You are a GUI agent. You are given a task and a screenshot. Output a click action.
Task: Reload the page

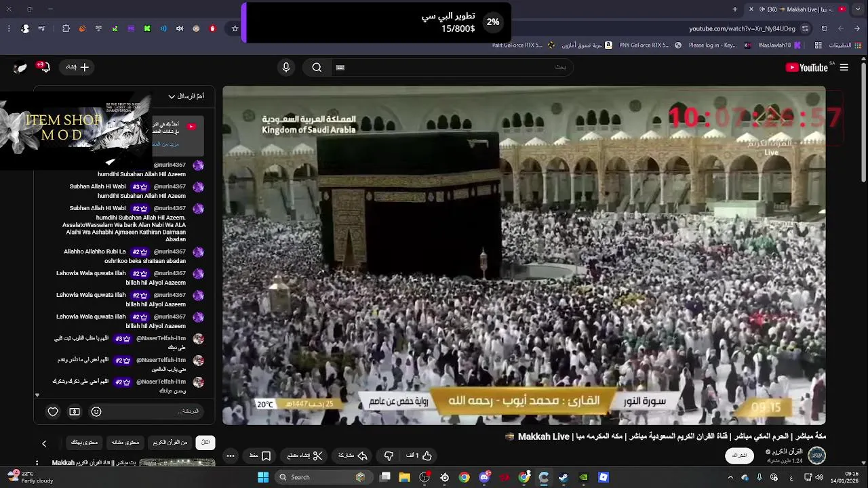[825, 28]
